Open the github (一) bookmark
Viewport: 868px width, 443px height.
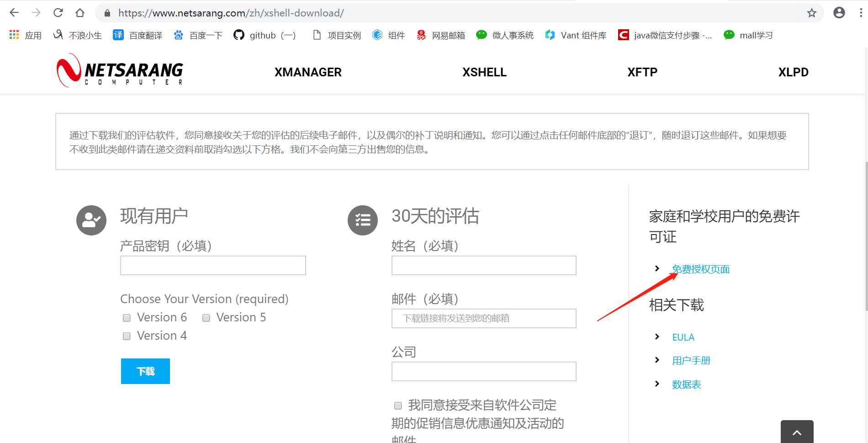pos(265,35)
